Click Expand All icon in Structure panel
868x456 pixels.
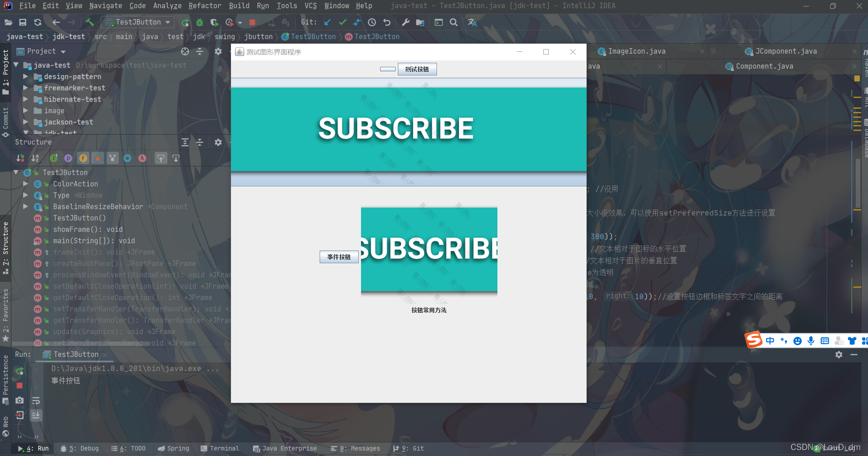click(185, 142)
